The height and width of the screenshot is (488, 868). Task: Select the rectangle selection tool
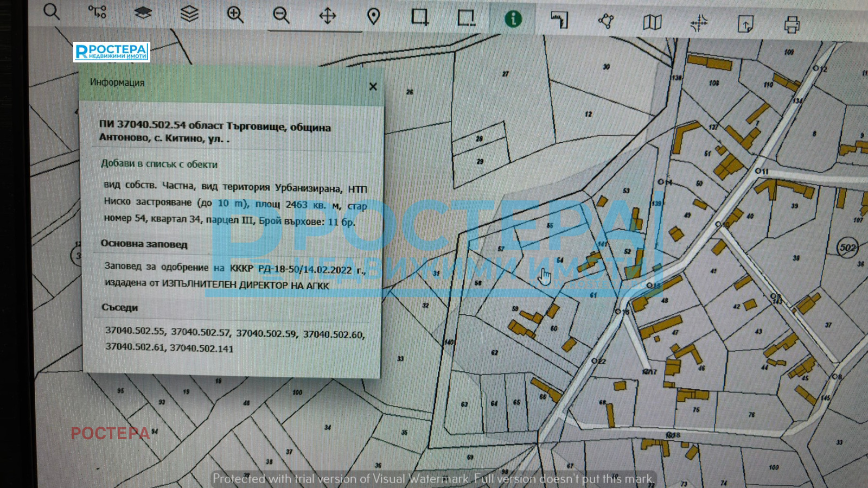click(419, 17)
